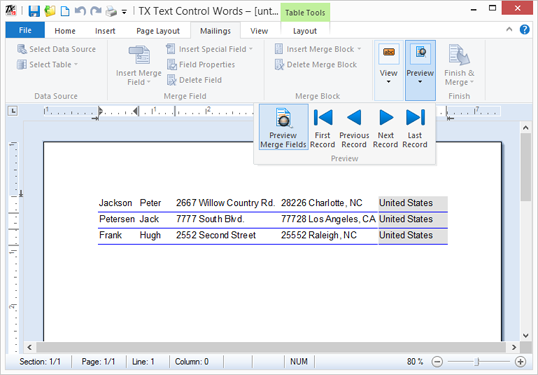The width and height of the screenshot is (538, 375).
Task: Open the View dropdown in Mailings ribbon
Action: [388, 70]
